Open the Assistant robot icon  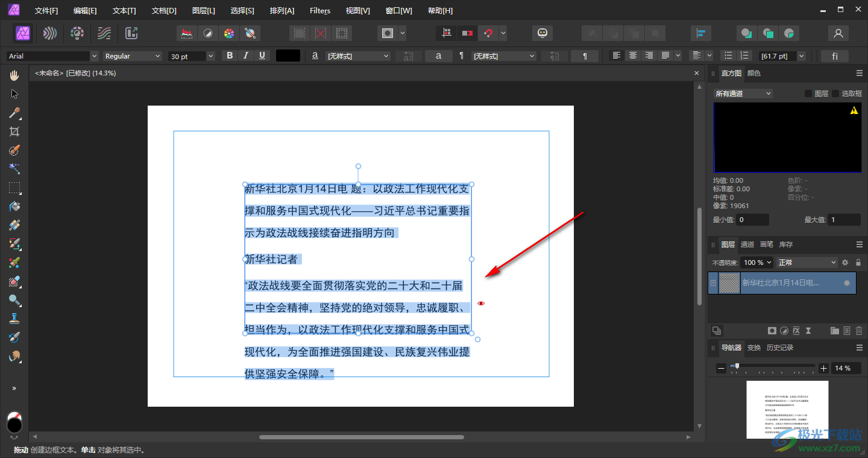[542, 33]
